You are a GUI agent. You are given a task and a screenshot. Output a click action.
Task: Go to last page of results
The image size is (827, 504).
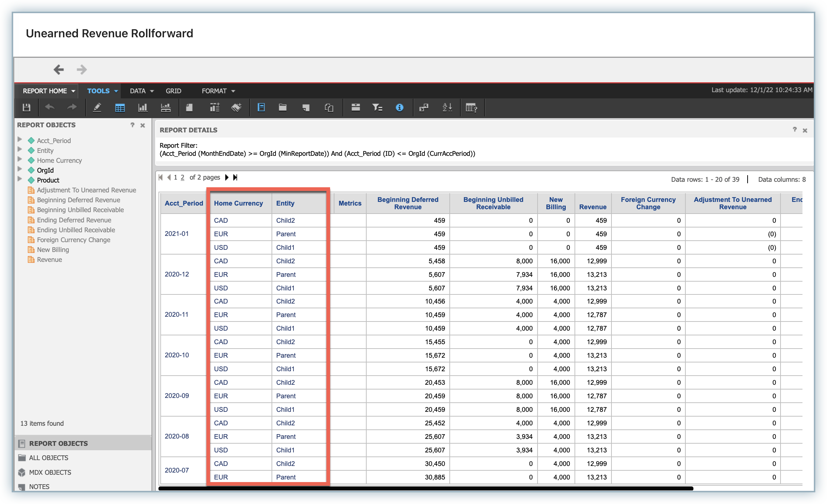(235, 177)
